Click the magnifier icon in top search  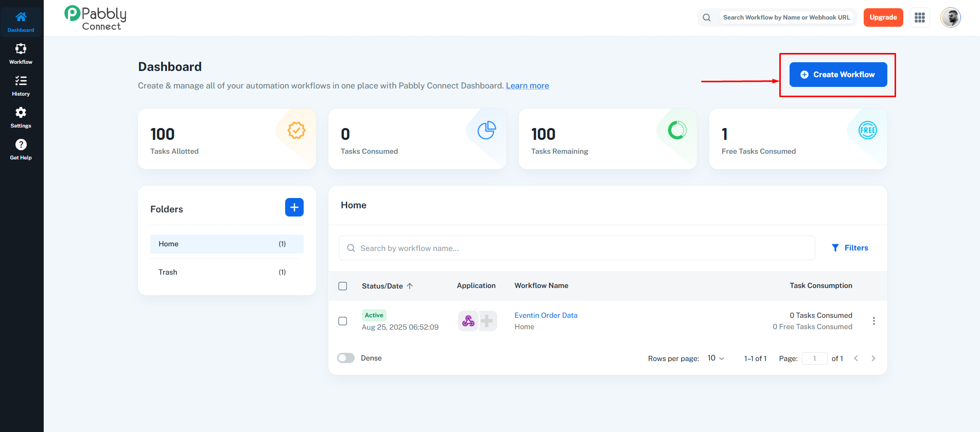click(707, 17)
